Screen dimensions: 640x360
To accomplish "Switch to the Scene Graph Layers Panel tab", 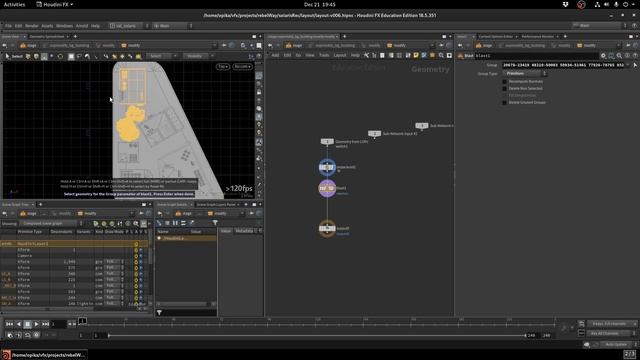I will pos(216,204).
